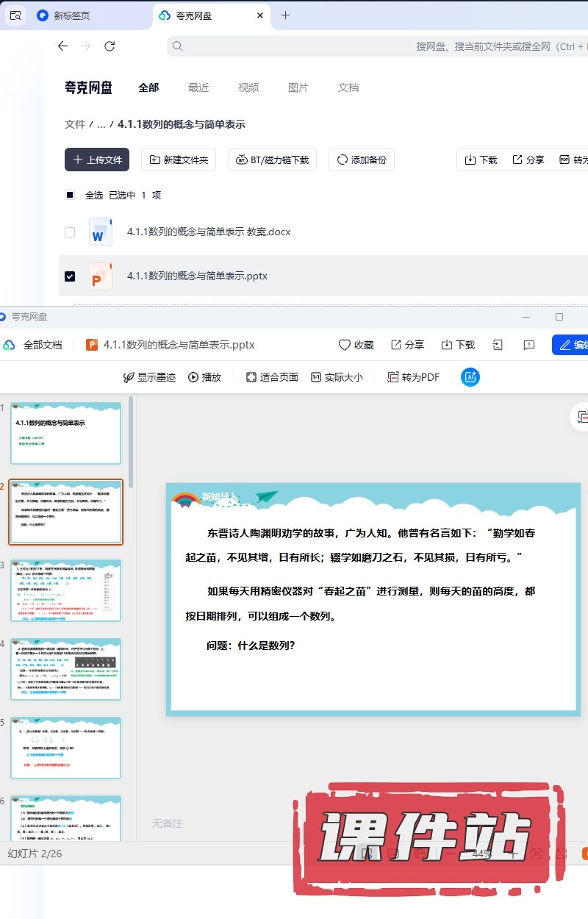Screen dimensions: 588x919
Task: Switch to the 新标签页 browser tab
Action: (x=72, y=15)
